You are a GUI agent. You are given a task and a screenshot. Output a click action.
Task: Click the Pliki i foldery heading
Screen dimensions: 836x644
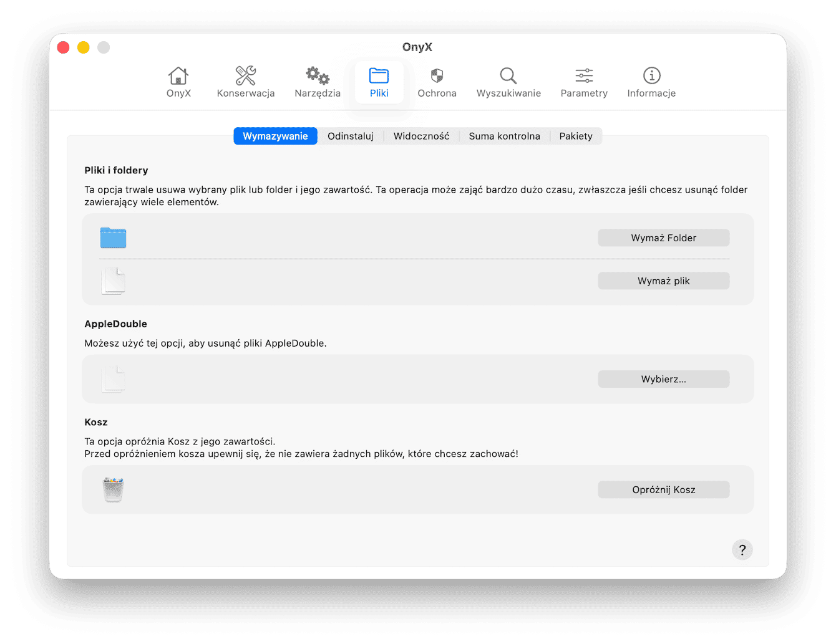116,170
